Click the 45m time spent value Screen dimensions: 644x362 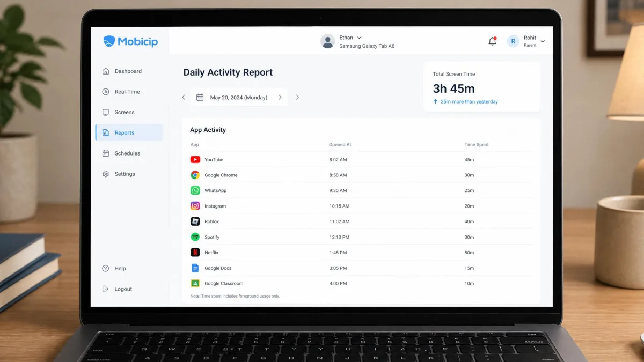tap(469, 160)
